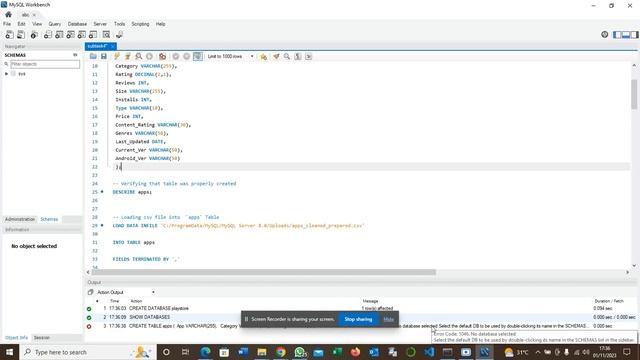Open an SQL script file from main toolbar

coord(21,35)
